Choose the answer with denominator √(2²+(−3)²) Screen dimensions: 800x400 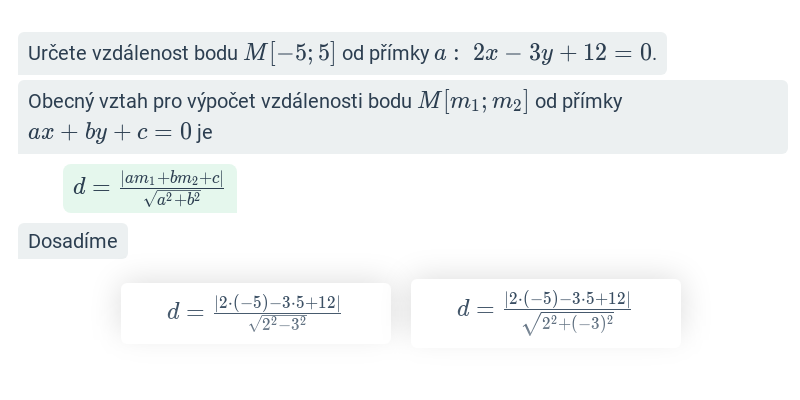click(x=546, y=313)
